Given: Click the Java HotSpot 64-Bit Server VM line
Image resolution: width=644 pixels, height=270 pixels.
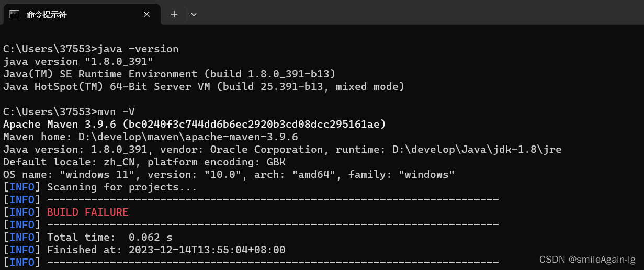Looking at the screenshot, I should (204, 87).
